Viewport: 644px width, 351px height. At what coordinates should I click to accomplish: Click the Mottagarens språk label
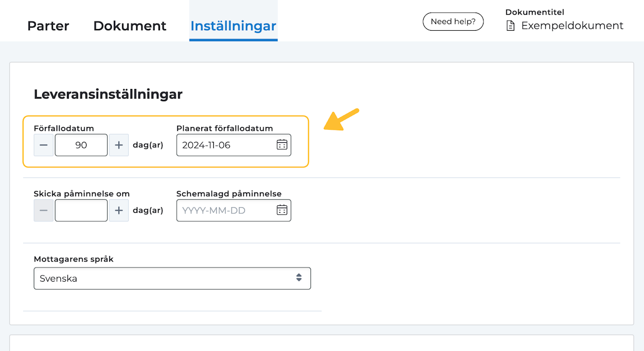tap(73, 259)
